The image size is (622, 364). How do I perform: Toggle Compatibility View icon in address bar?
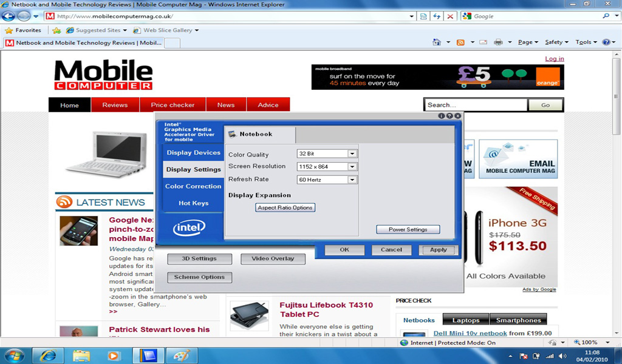(x=423, y=16)
